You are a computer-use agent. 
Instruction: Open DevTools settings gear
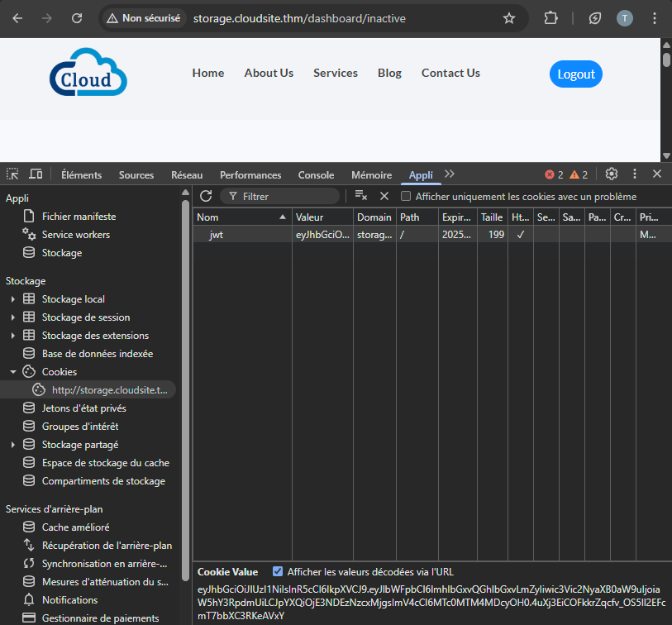click(x=612, y=174)
